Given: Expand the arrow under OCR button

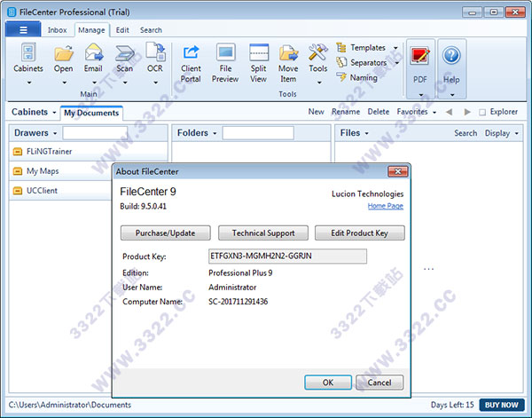Looking at the screenshot, I should (155, 83).
